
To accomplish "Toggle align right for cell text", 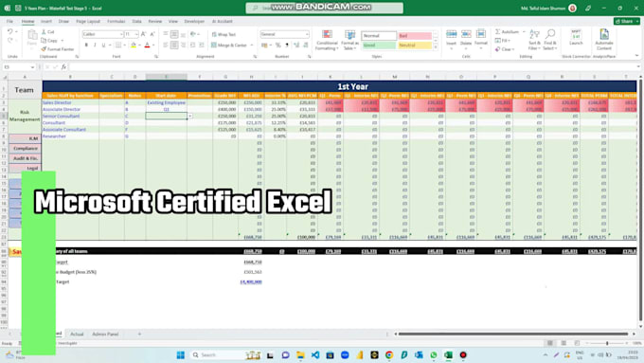I will point(183,45).
